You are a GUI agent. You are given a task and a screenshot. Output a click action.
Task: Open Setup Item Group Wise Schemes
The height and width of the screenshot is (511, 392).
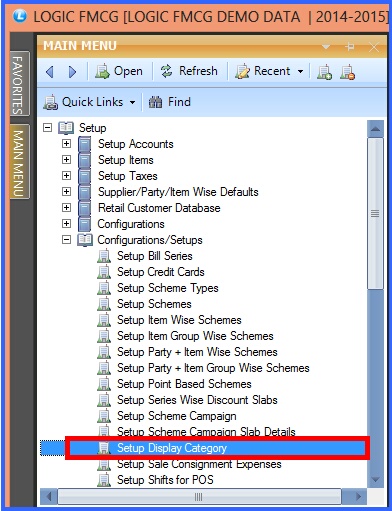point(195,336)
